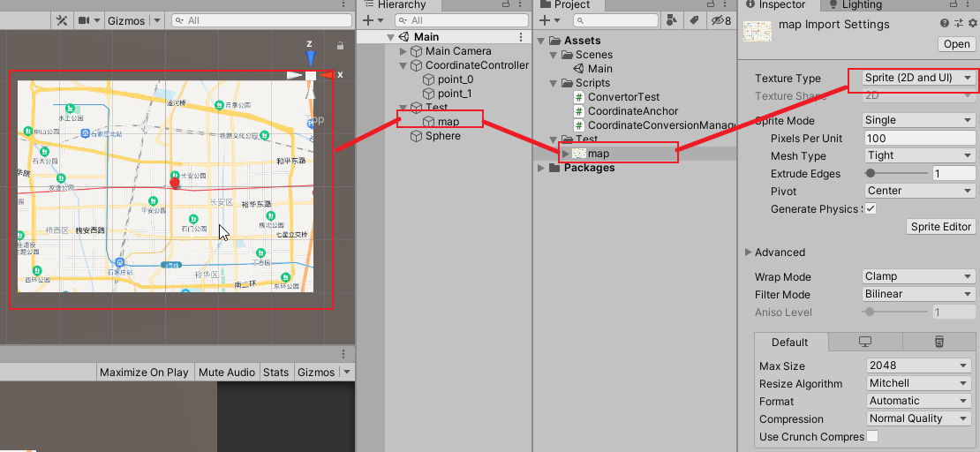
Task: Toggle the Generate Physics Shape checkbox
Action: [x=871, y=209]
